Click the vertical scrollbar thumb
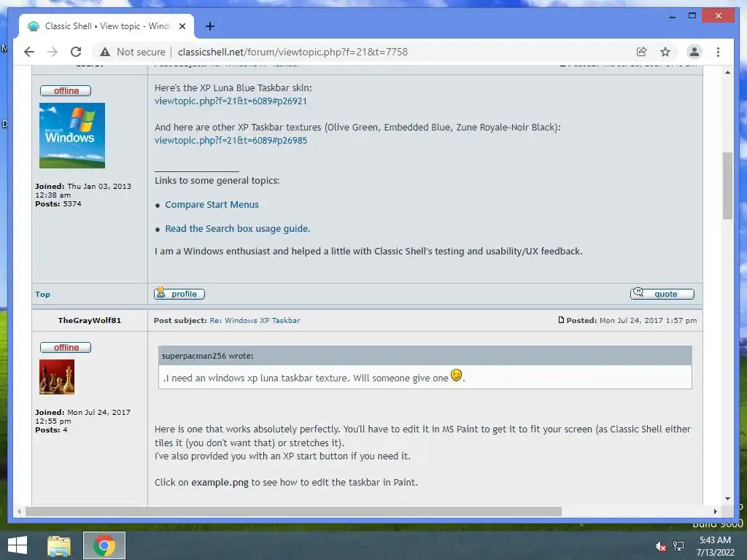Image resolution: width=747 pixels, height=560 pixels. (x=727, y=186)
